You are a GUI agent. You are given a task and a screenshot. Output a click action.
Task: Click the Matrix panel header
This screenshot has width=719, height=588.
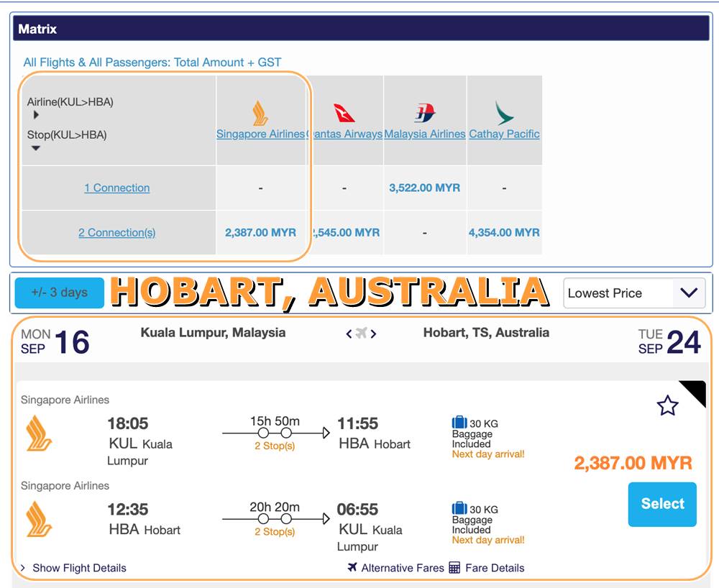361,29
